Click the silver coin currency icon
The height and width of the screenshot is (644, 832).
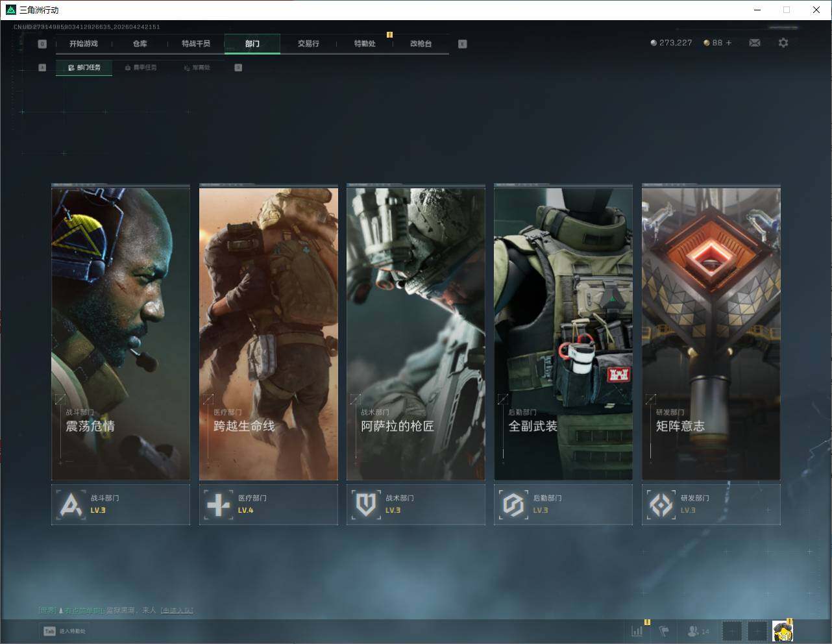click(x=654, y=43)
